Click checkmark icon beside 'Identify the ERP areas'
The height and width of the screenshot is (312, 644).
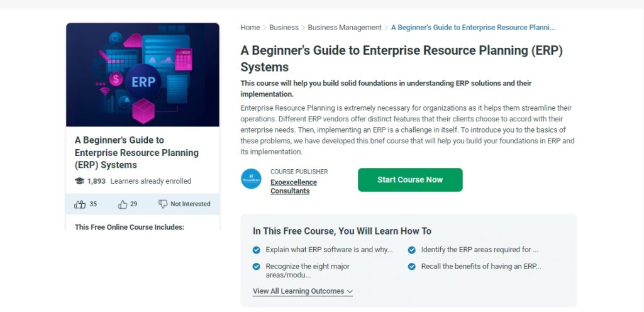click(412, 250)
